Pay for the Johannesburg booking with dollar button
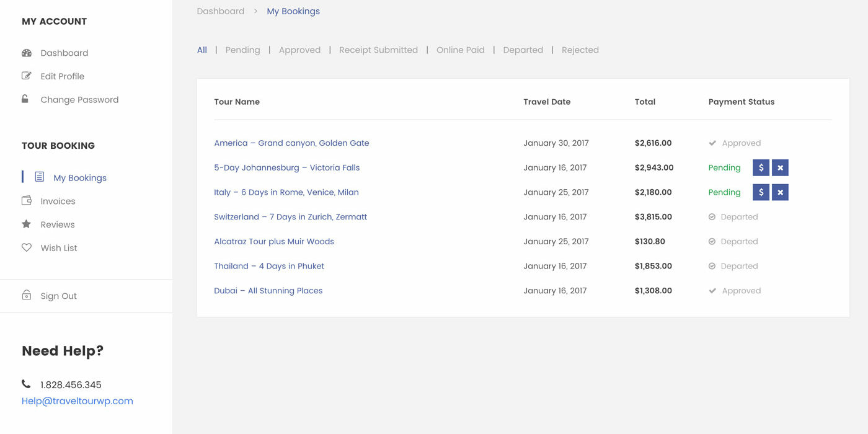 [761, 167]
